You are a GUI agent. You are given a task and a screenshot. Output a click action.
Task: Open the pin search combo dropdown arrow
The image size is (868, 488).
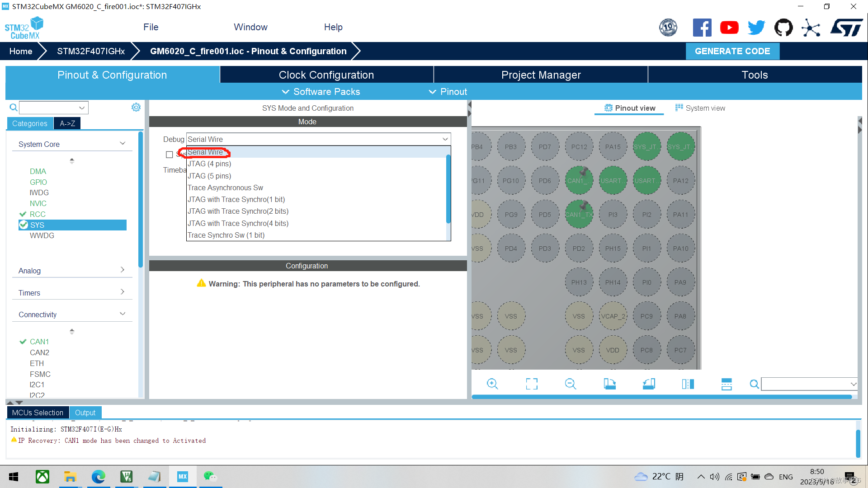click(x=853, y=384)
